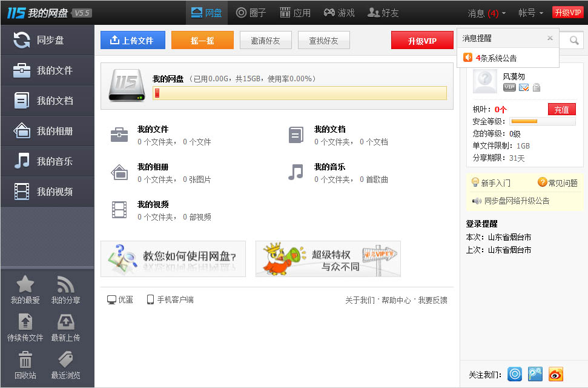Image resolution: width=588 pixels, height=388 pixels.
Task: Open the 同步盘网络升级公告 announcement link
Action: (x=517, y=201)
